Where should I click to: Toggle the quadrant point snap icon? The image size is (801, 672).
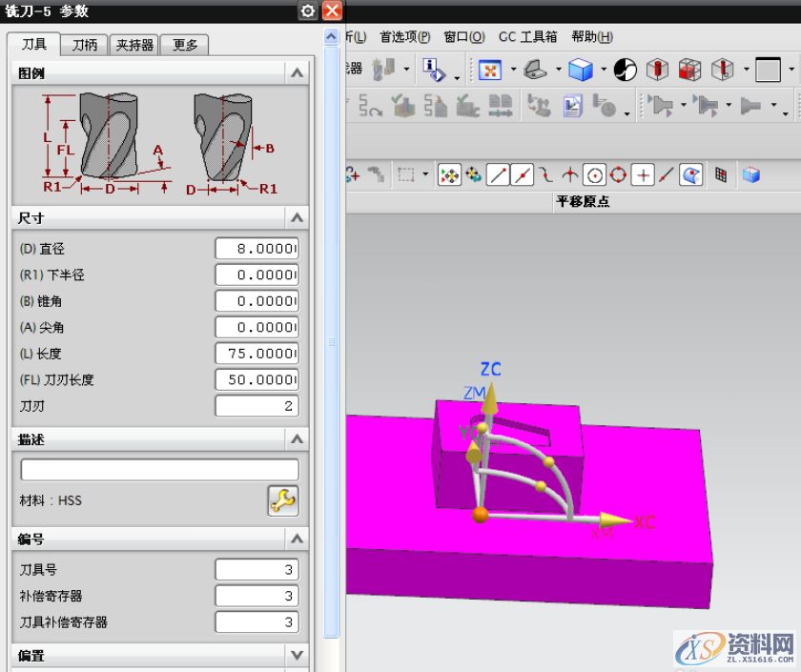[x=618, y=174]
